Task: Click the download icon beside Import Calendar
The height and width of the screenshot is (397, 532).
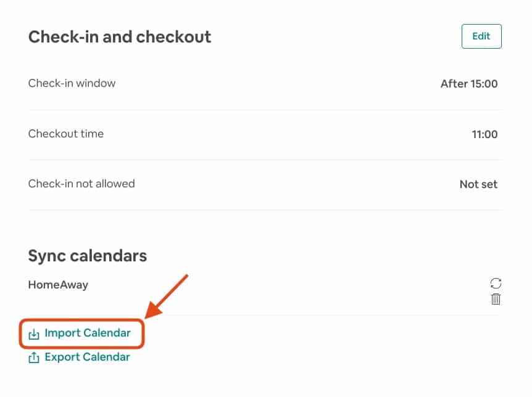Action: click(x=34, y=333)
